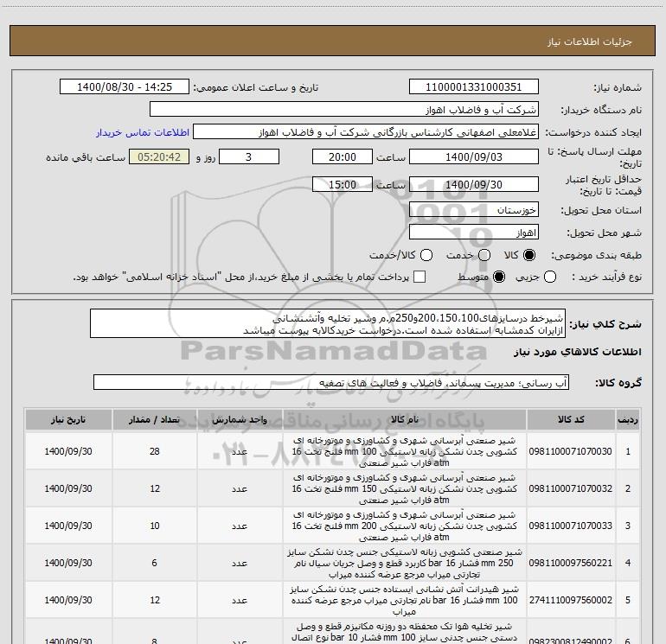
Task: Open the buyer contact information link
Action: coord(143,132)
